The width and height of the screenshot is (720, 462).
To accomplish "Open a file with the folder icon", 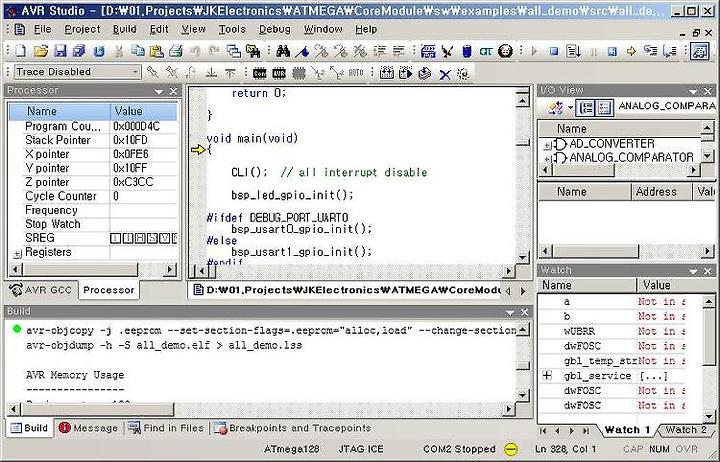I will pos(40,51).
